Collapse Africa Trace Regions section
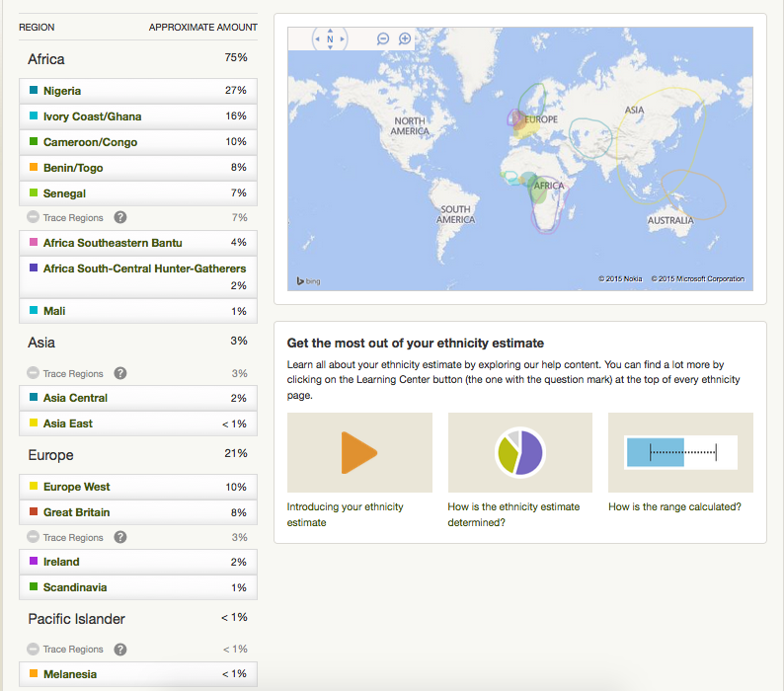Viewport: 784px width, 691px height. pos(33,217)
